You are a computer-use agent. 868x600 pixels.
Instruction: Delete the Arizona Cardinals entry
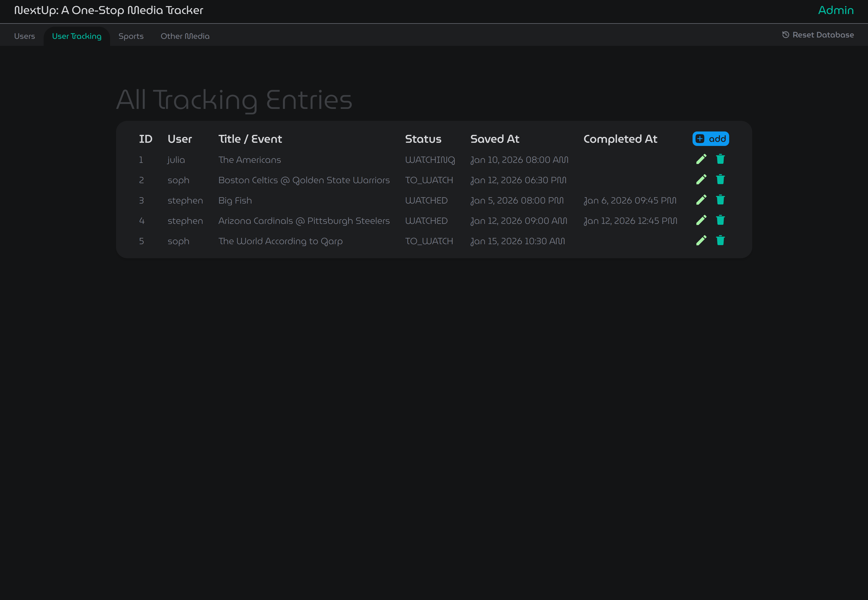721,220
